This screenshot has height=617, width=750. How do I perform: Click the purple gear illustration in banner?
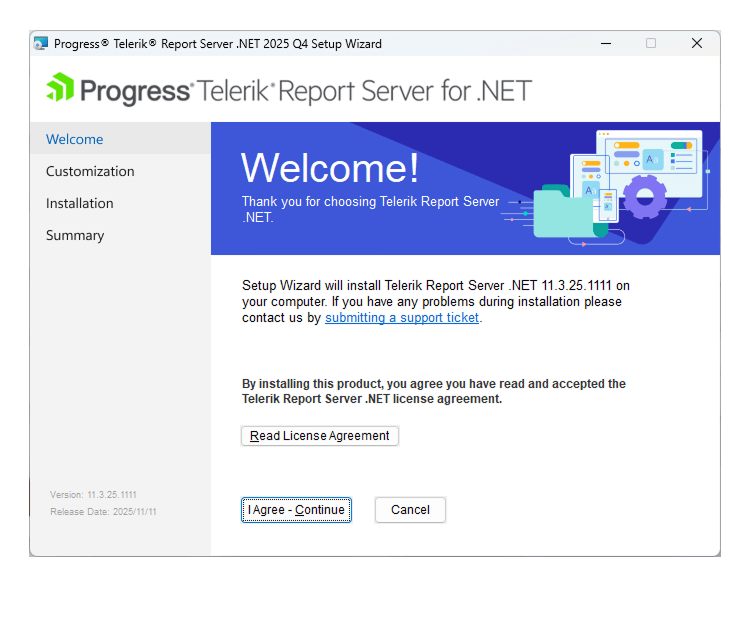(645, 196)
